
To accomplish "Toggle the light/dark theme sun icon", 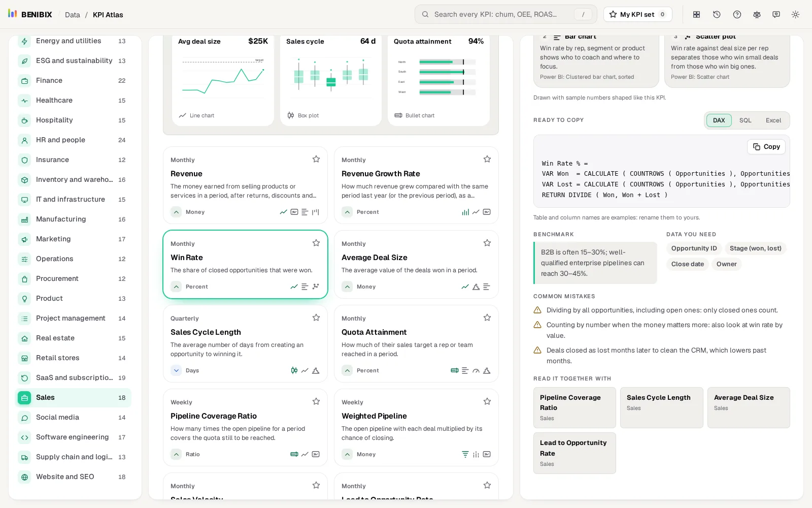I will (x=795, y=15).
